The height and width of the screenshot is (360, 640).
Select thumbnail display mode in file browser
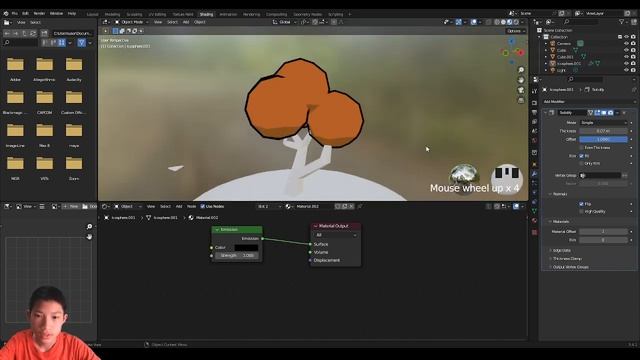click(62, 42)
